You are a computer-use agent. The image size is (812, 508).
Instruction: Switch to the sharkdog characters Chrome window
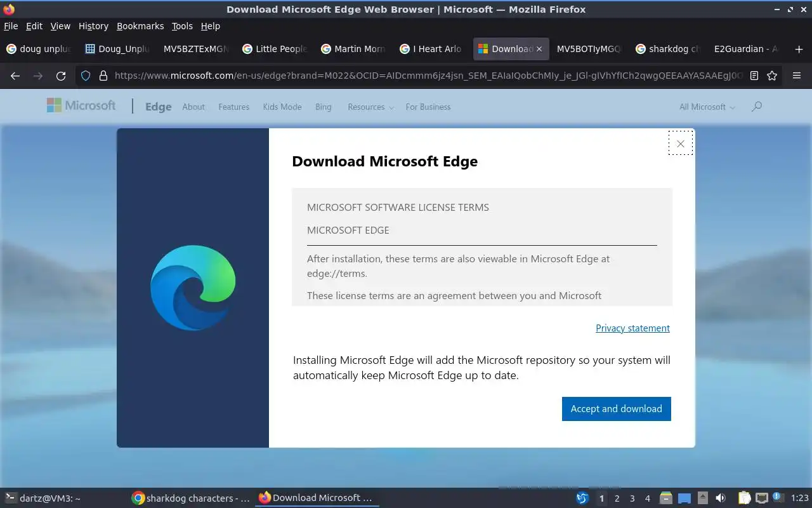point(190,498)
